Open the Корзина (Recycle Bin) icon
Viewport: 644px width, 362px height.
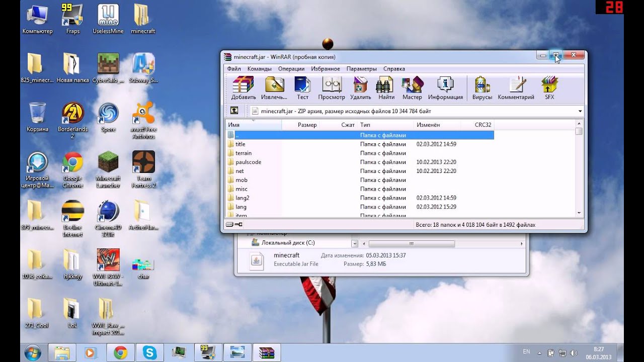[38, 117]
